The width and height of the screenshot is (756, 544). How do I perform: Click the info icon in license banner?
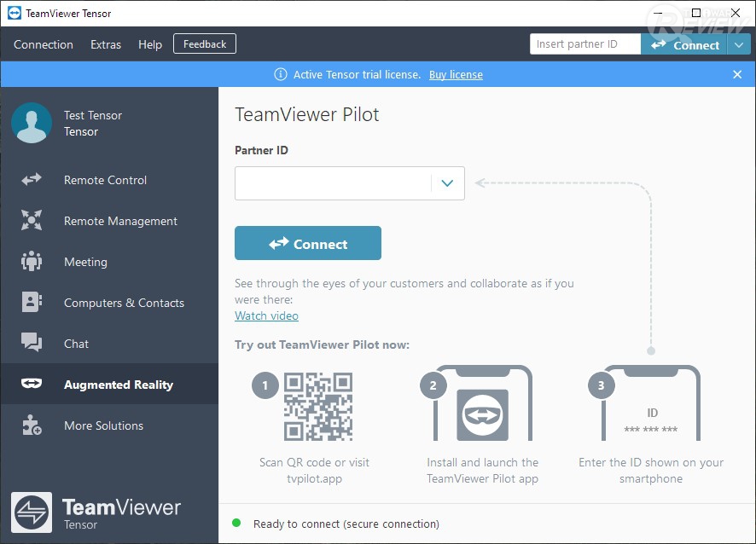(x=281, y=74)
